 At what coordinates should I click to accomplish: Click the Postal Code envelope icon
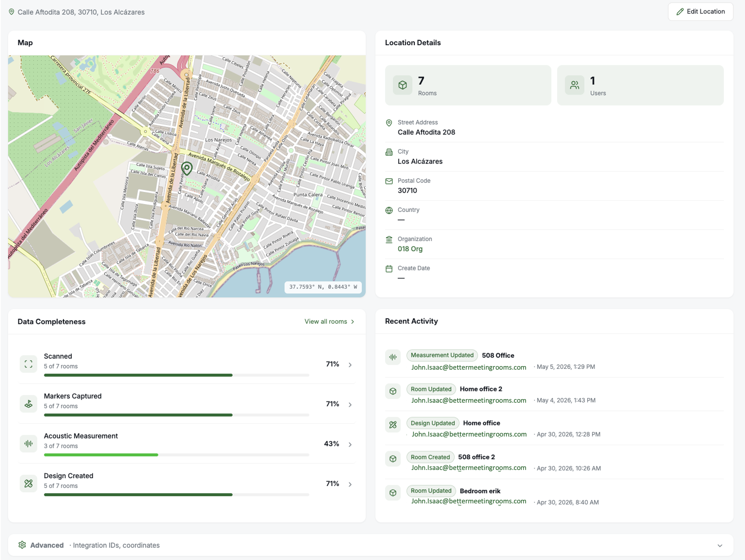(389, 181)
